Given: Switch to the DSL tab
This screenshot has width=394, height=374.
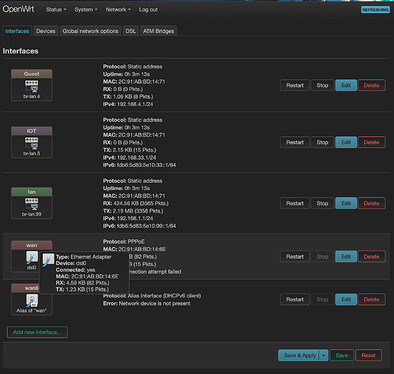Looking at the screenshot, I should 131,31.
